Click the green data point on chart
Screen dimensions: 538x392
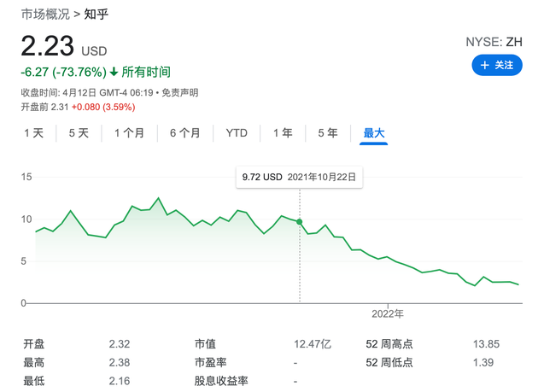(299, 222)
